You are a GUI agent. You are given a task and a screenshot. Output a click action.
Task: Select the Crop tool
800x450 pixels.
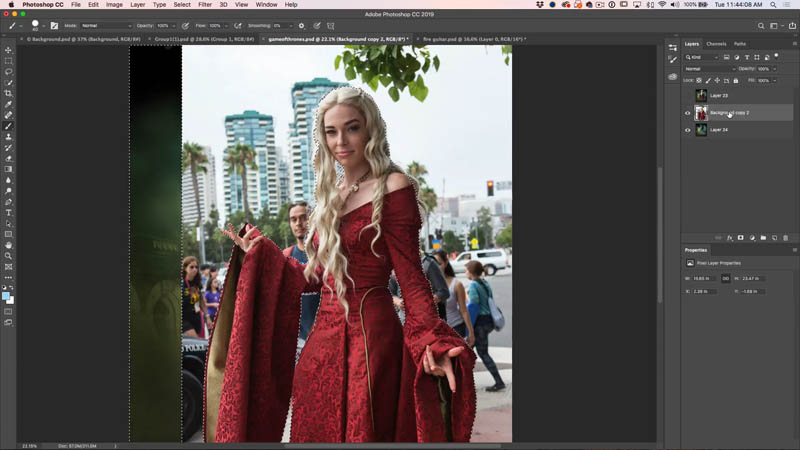pyautogui.click(x=8, y=93)
